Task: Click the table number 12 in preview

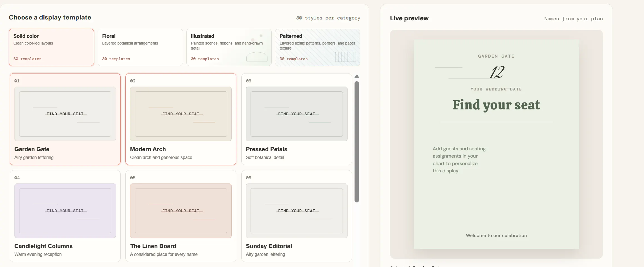Action: tap(497, 72)
